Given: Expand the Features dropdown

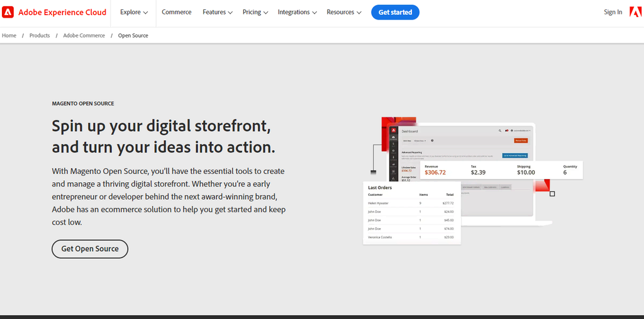Looking at the screenshot, I should (x=218, y=13).
